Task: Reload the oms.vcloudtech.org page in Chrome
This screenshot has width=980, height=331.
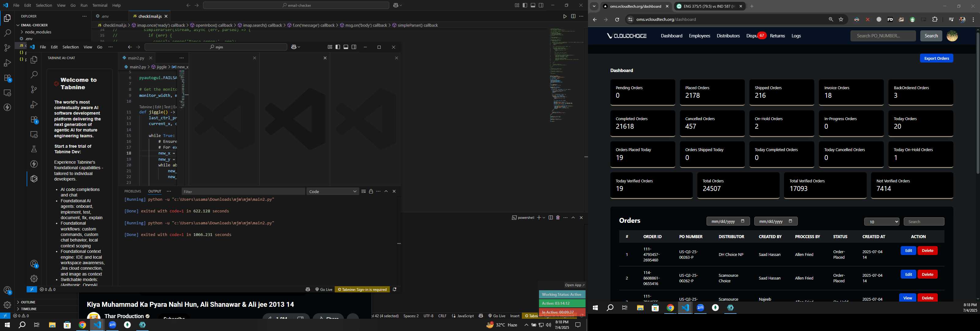Action: [x=617, y=19]
